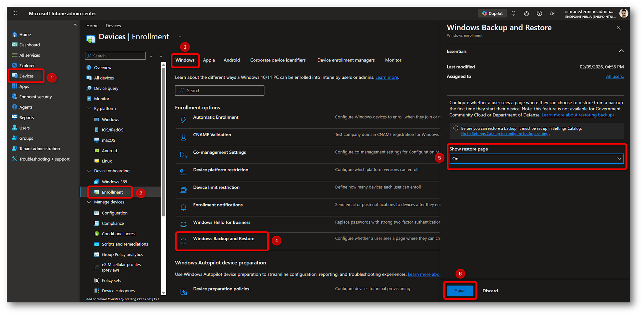The image size is (644, 316).
Task: Focus the enrollment options Search box
Action: 220,90
